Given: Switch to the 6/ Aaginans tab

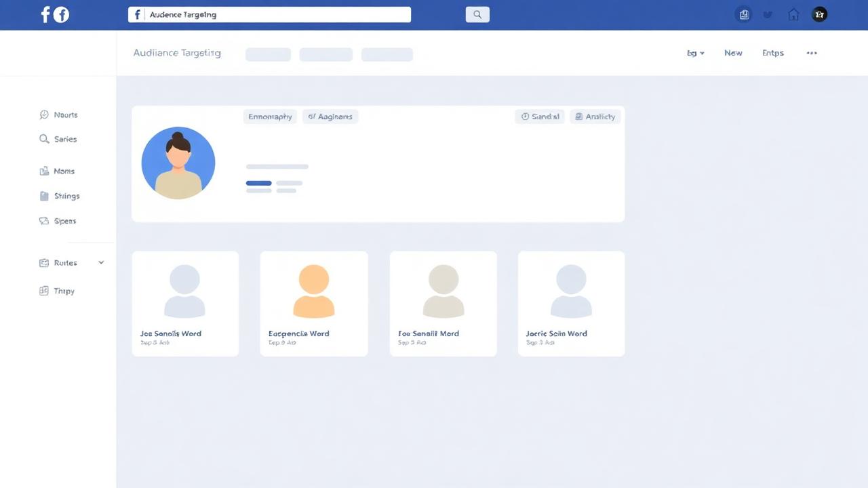Looking at the screenshot, I should (x=330, y=117).
